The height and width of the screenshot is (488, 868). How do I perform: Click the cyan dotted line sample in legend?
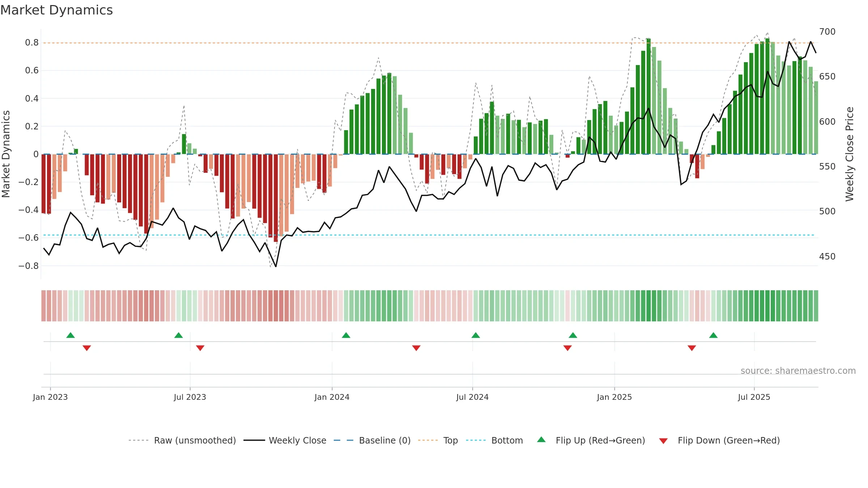[476, 440]
